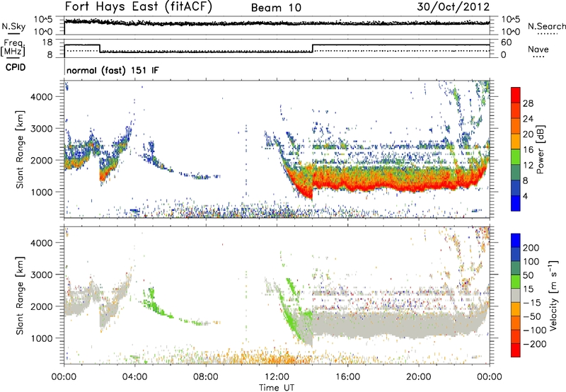Click the '08:00' time tick label
The height and width of the screenshot is (392, 566).
tap(206, 377)
